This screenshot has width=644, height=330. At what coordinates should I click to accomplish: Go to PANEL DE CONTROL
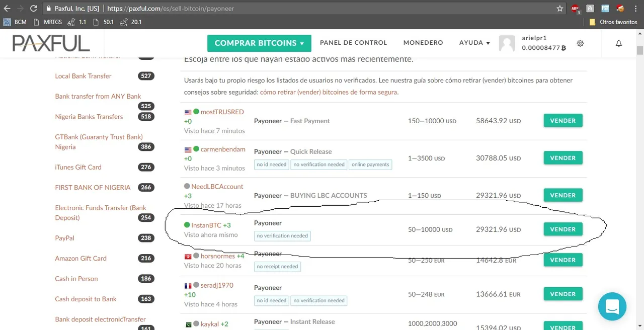[x=353, y=43]
